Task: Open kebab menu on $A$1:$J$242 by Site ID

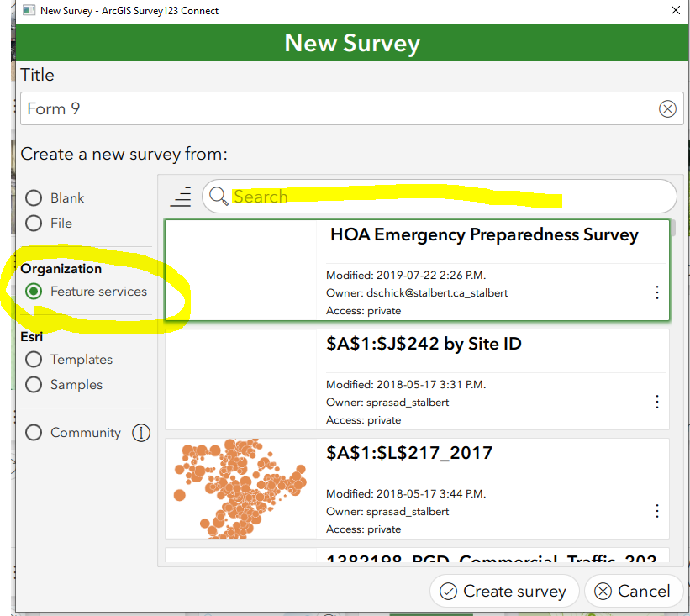Action: pyautogui.click(x=657, y=402)
